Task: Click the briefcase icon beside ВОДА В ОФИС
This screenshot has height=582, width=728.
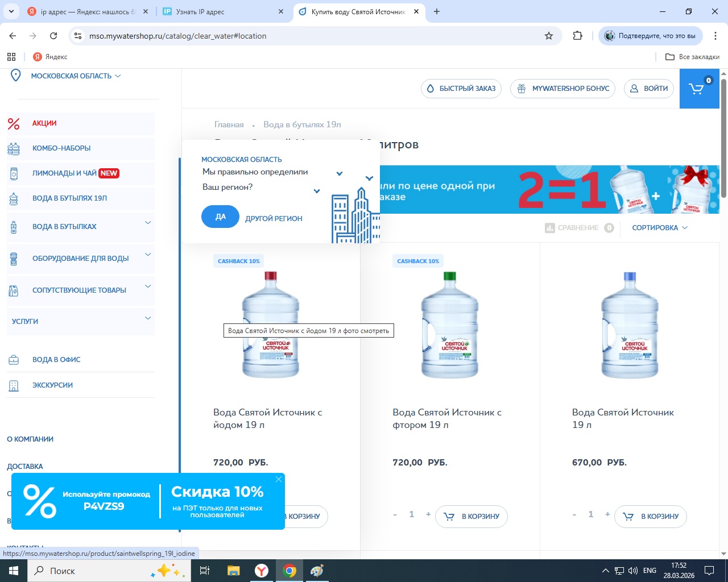Action: pyautogui.click(x=14, y=360)
